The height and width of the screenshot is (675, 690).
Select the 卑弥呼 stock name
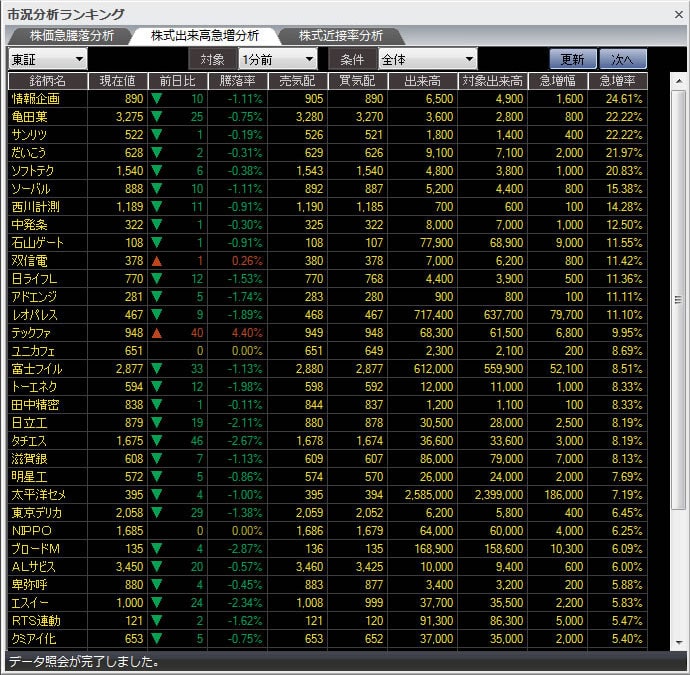29,585
